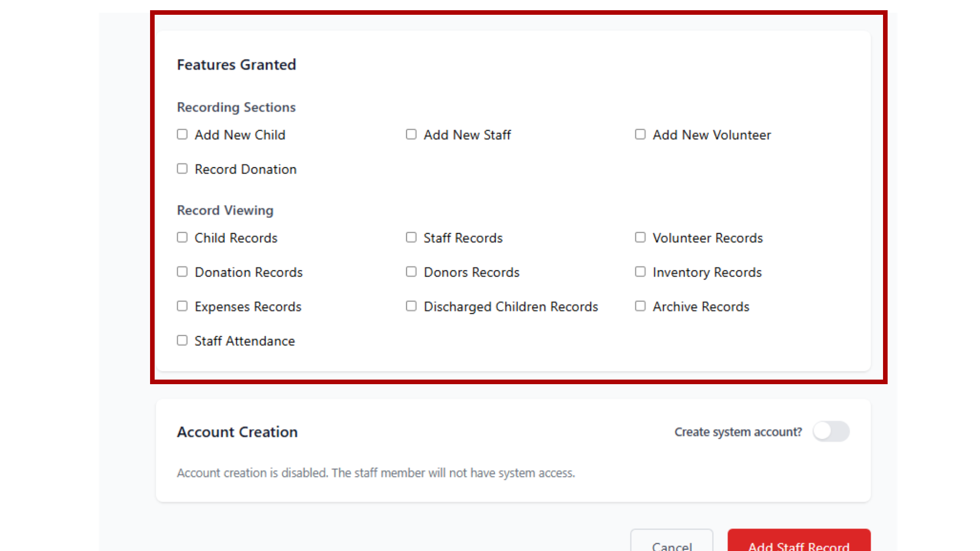Check the Archive Records checkbox
This screenshot has height=551, width=980.
640,306
